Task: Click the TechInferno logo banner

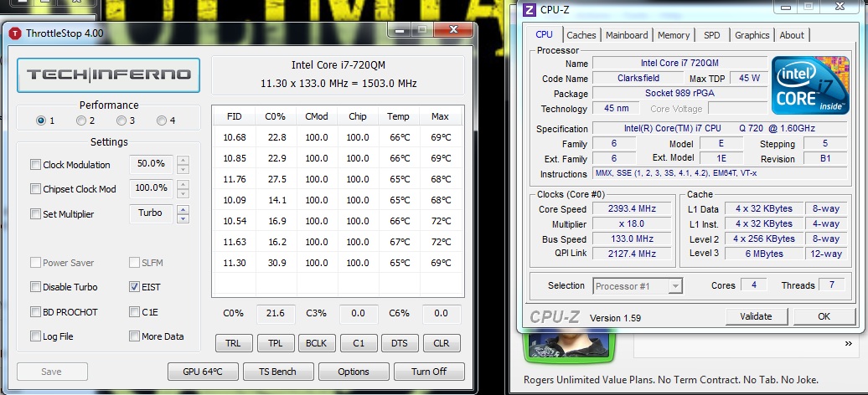Action: [109, 74]
